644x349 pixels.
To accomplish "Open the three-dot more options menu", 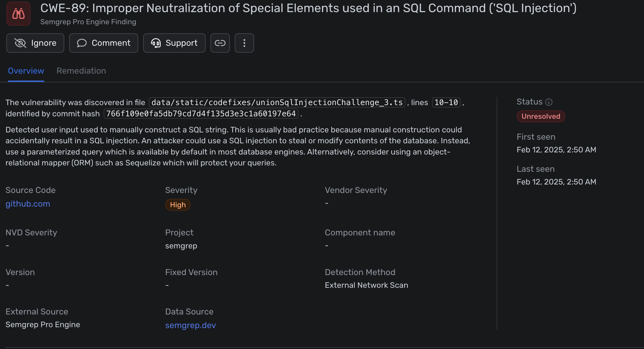I will [x=244, y=43].
